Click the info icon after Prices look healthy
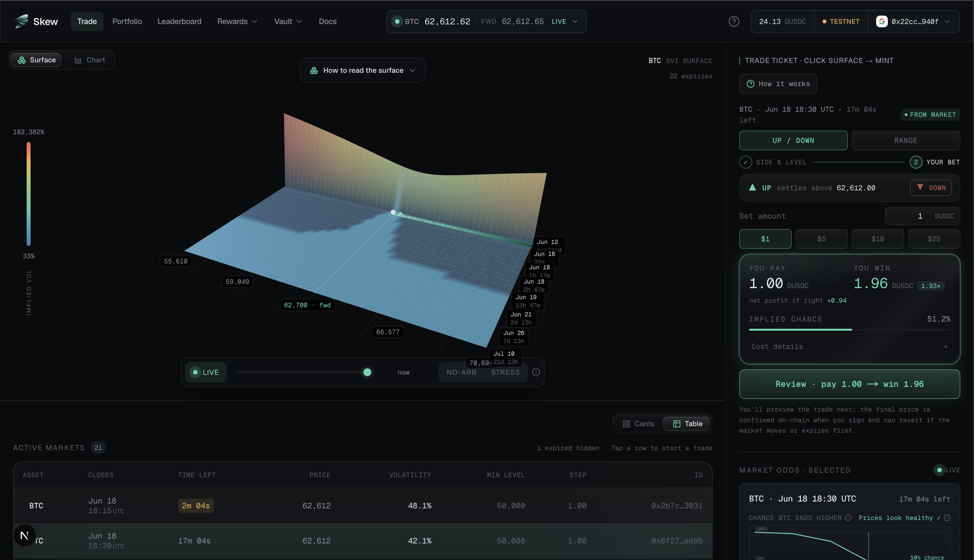974x560 pixels. point(947,518)
